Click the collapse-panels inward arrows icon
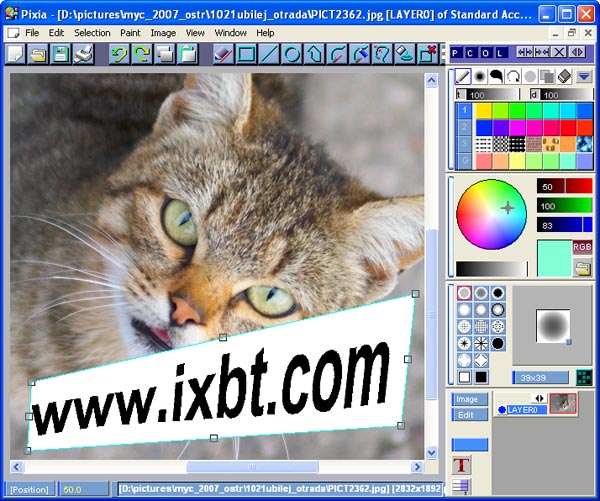The height and width of the screenshot is (501, 600). (x=541, y=52)
